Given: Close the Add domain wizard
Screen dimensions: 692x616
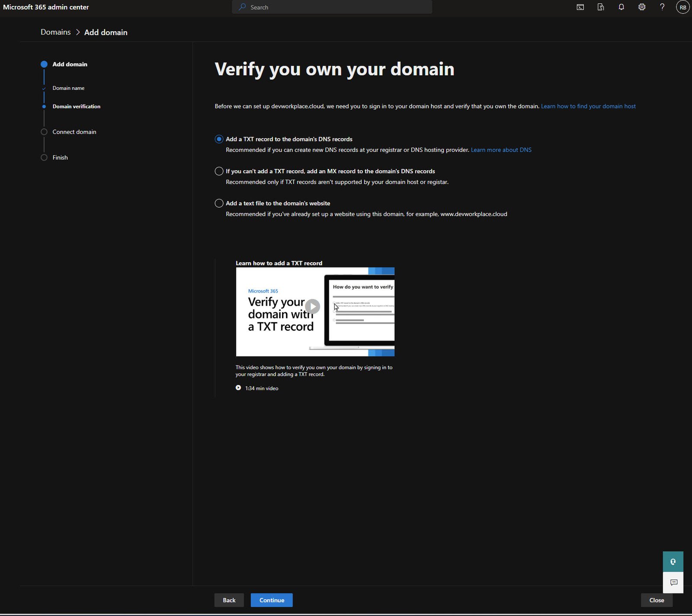Looking at the screenshot, I should pyautogui.click(x=656, y=600).
